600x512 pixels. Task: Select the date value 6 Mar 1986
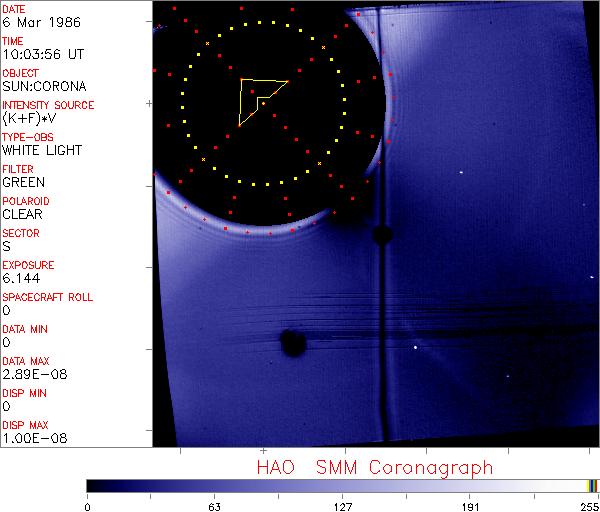(32, 22)
